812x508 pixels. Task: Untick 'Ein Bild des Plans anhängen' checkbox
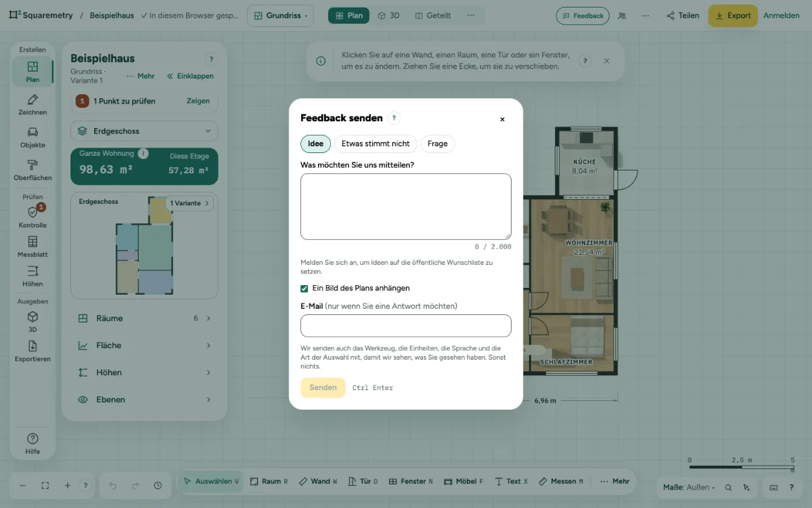tap(304, 289)
